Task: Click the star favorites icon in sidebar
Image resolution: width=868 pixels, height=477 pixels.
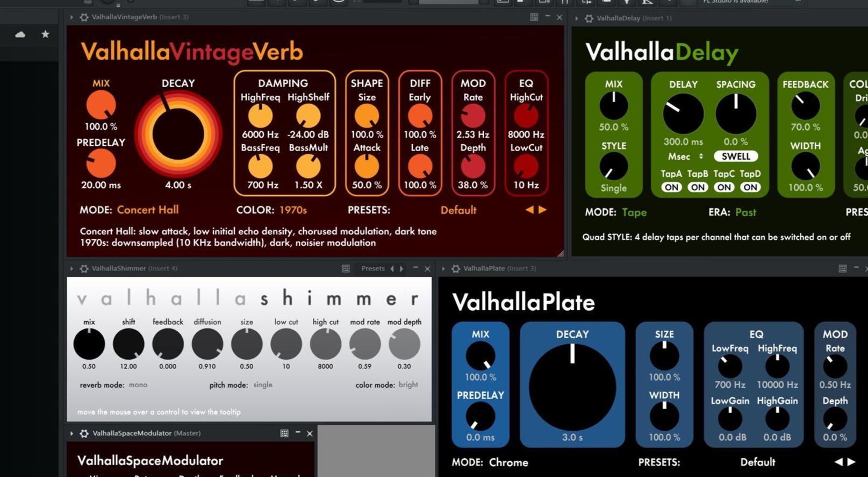Action: click(x=46, y=34)
